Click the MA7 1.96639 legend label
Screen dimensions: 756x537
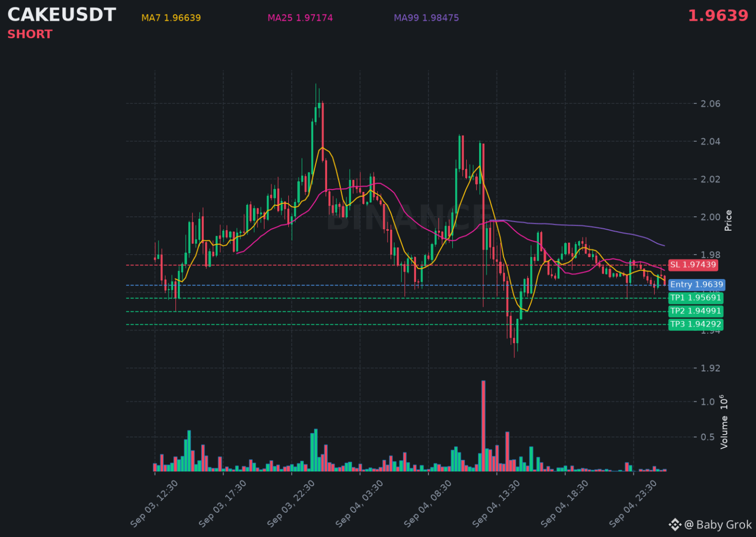point(171,18)
